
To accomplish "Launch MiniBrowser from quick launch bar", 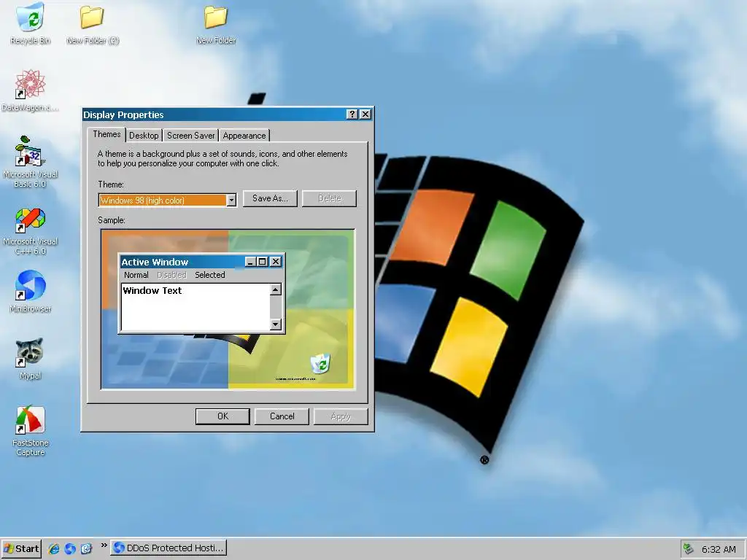I will tap(70, 548).
